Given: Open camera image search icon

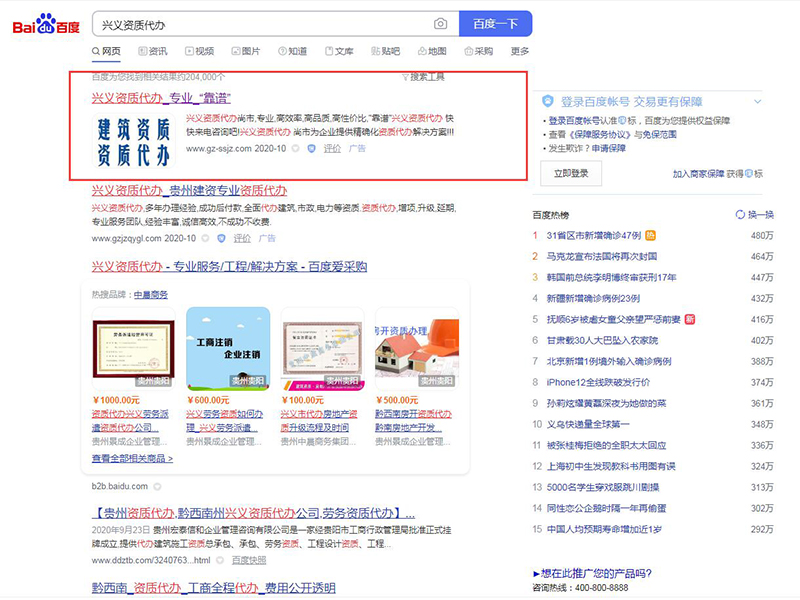Looking at the screenshot, I should [440, 24].
